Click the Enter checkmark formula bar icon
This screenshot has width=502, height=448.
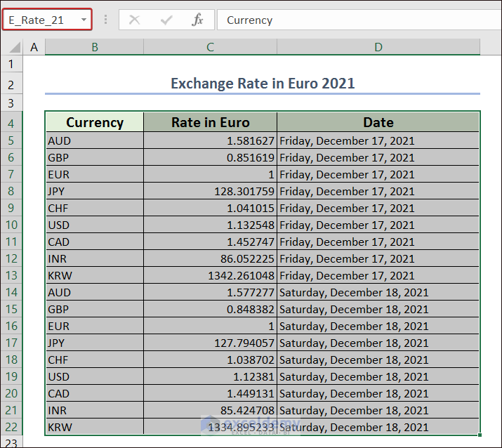click(166, 20)
